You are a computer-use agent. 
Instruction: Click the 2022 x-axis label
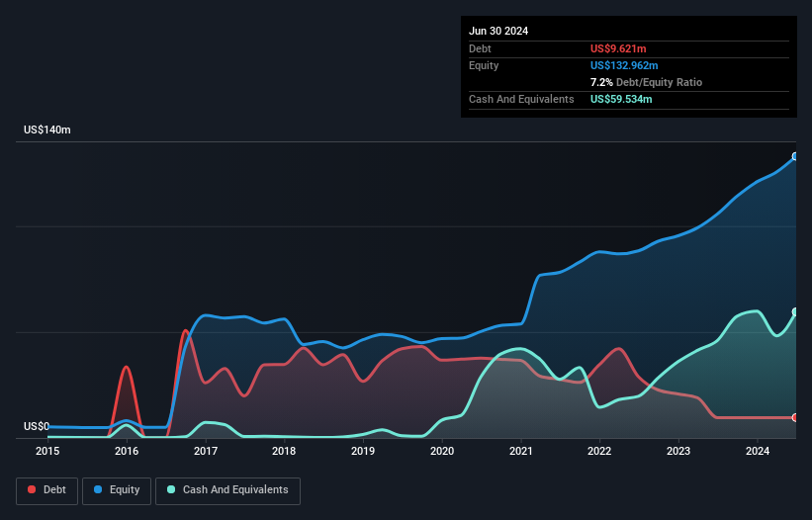[599, 451]
